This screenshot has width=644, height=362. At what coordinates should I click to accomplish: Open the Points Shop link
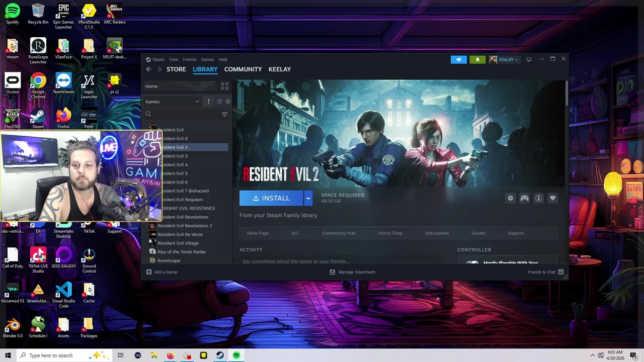click(390, 233)
